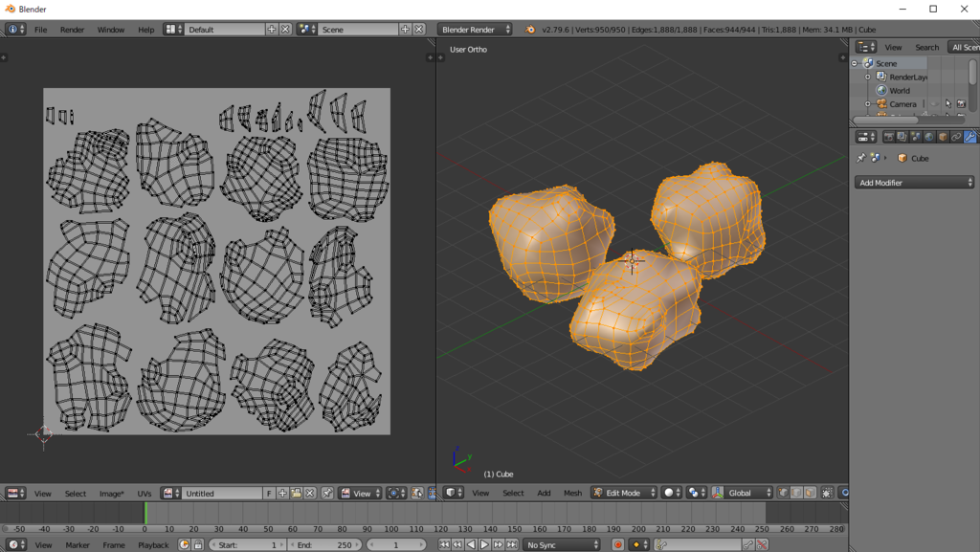Jump to next keyframe
The height and width of the screenshot is (552, 980).
click(498, 545)
